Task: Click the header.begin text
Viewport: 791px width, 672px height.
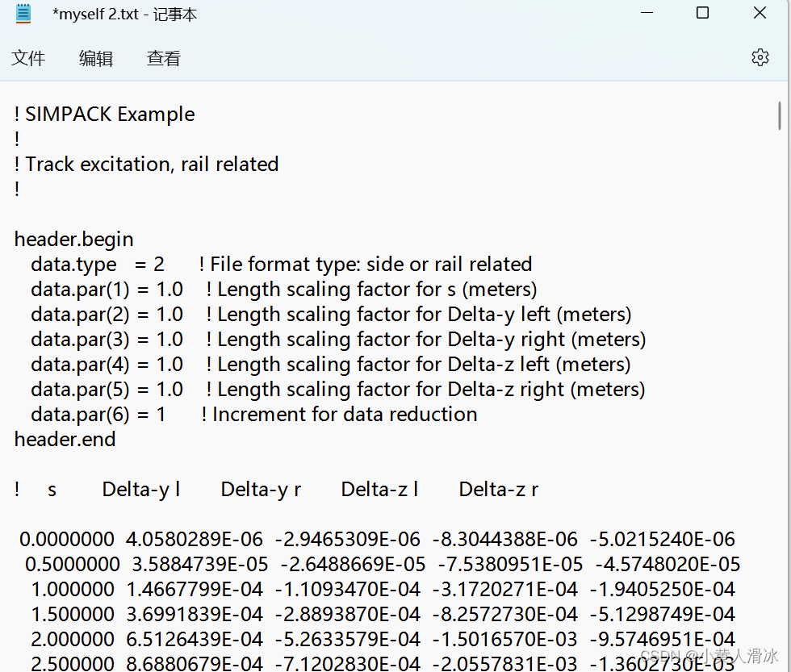Action: pyautogui.click(x=73, y=239)
